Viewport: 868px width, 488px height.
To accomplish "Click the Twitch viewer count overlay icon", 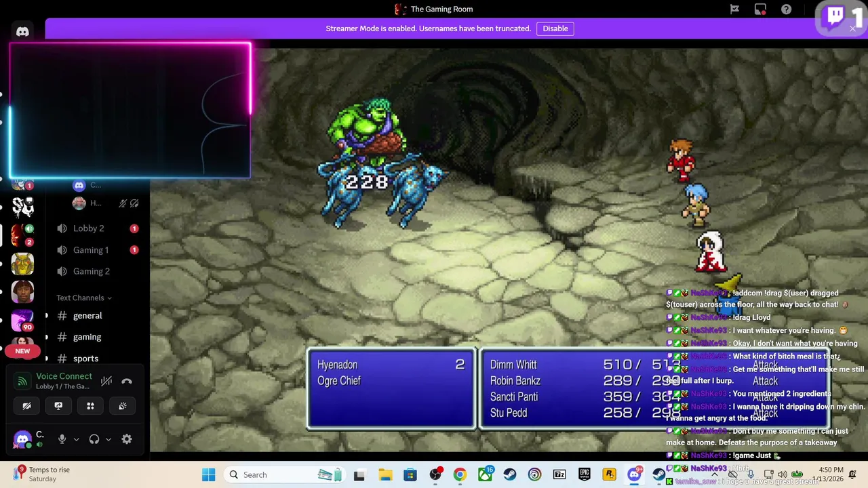I will (x=842, y=17).
